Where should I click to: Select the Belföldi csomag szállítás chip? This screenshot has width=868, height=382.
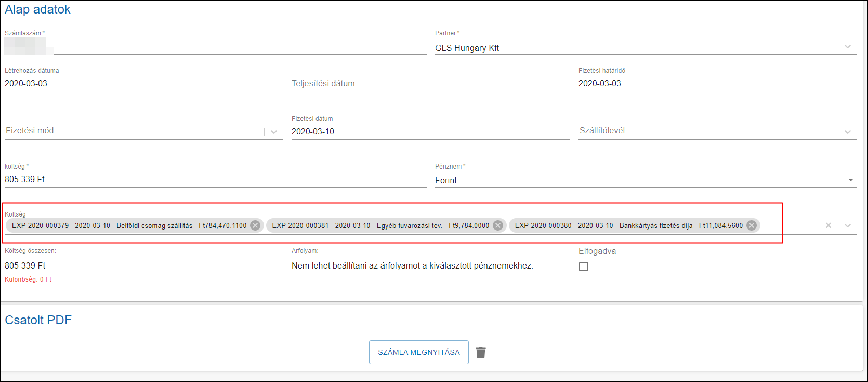(129, 225)
